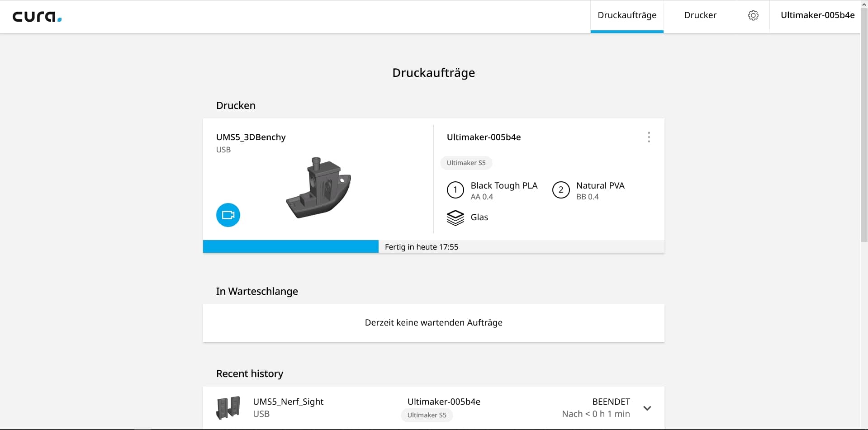Click 'Derzeit keine wartenden Aufträge' message

(x=434, y=322)
